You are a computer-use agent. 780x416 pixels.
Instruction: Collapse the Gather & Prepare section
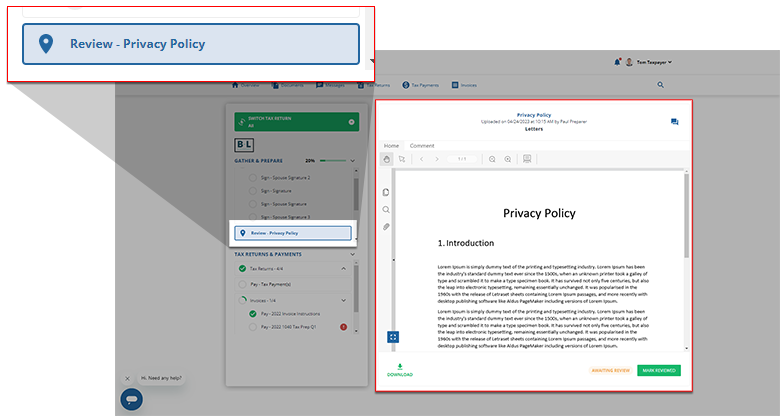(352, 161)
